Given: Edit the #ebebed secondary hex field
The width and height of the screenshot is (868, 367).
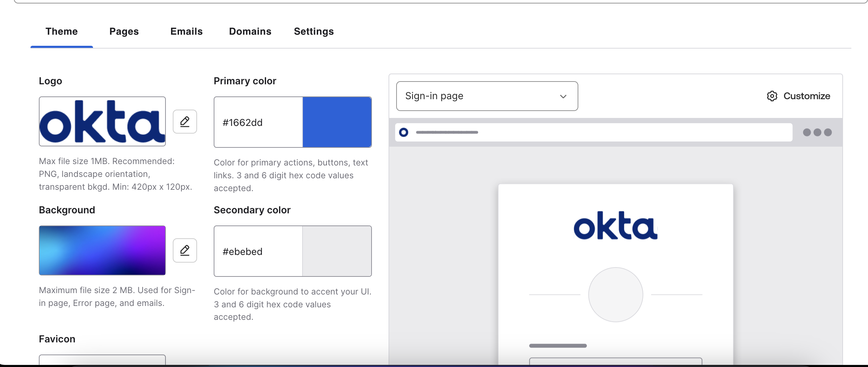Looking at the screenshot, I should 258,251.
